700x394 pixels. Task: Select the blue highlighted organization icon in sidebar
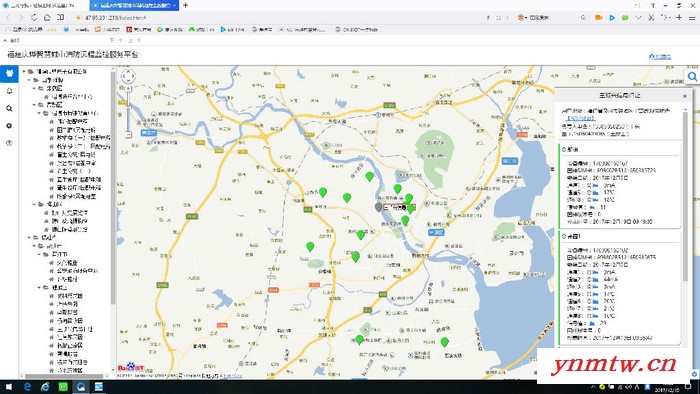click(x=9, y=74)
